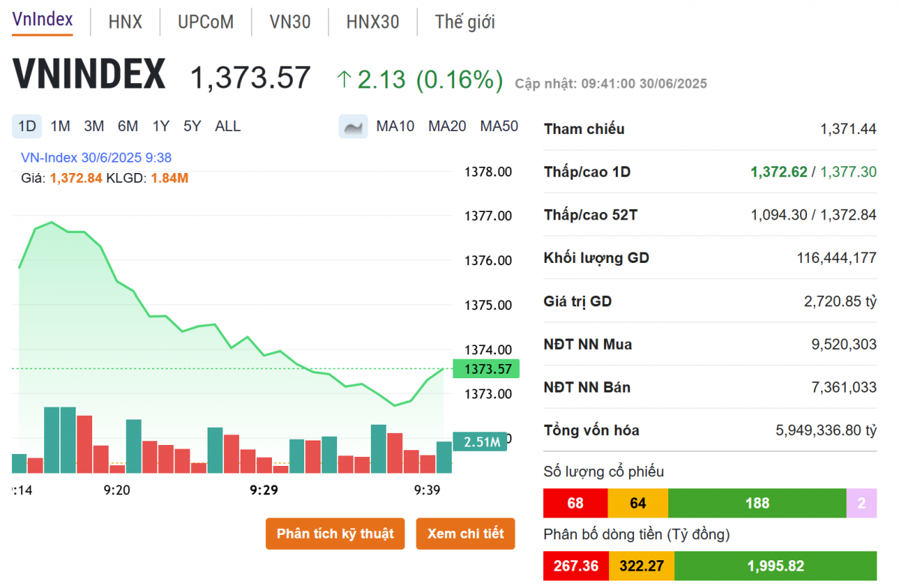Click the 2.51M volume label on chart
This screenshot has height=588, width=899.
(480, 442)
